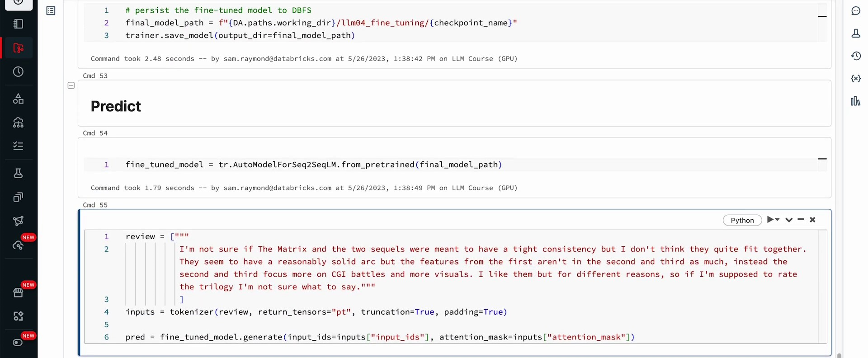Open the Workflows checklist icon

point(18,146)
